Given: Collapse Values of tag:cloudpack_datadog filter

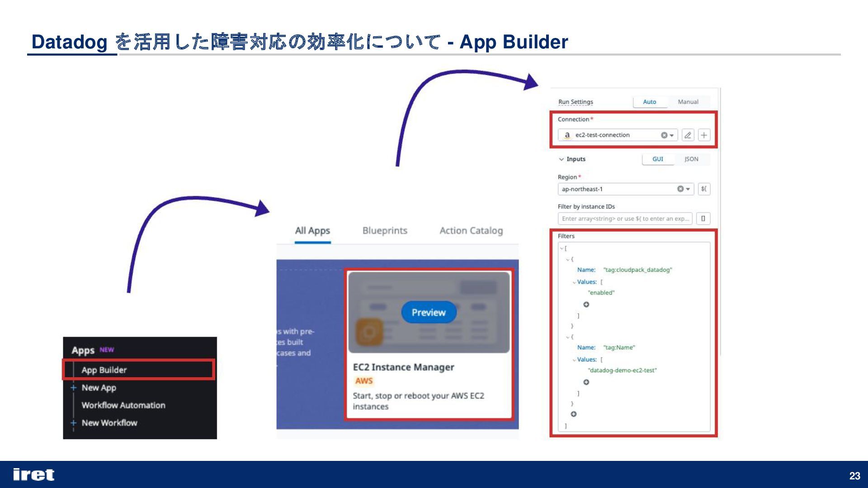Looking at the screenshot, I should (574, 282).
